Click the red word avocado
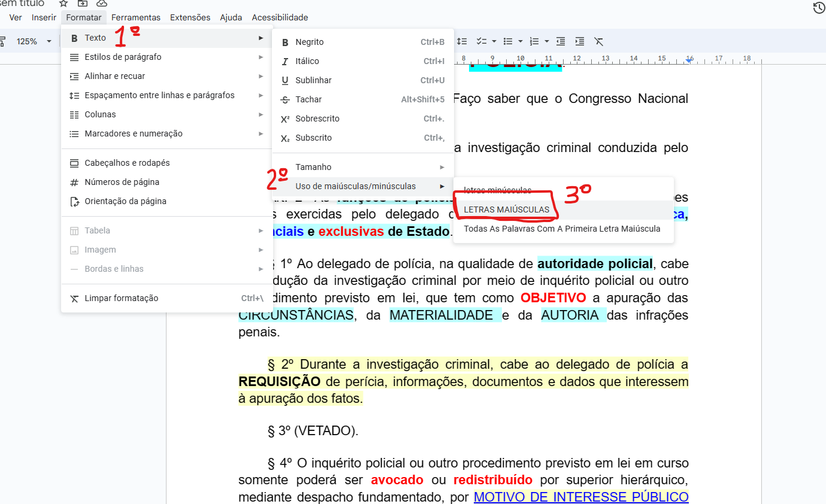Screen dimensions: 826x504 pyautogui.click(x=397, y=479)
